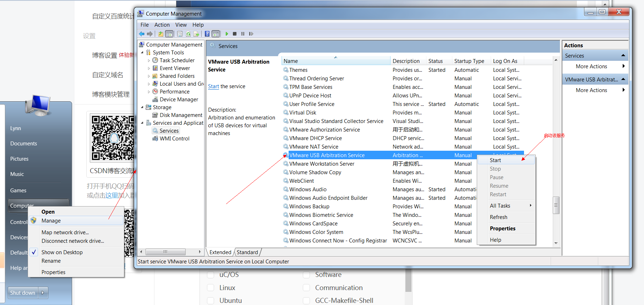Viewport: 644px width, 305px height.
Task: Go up one level with the folder icon
Action: click(161, 34)
